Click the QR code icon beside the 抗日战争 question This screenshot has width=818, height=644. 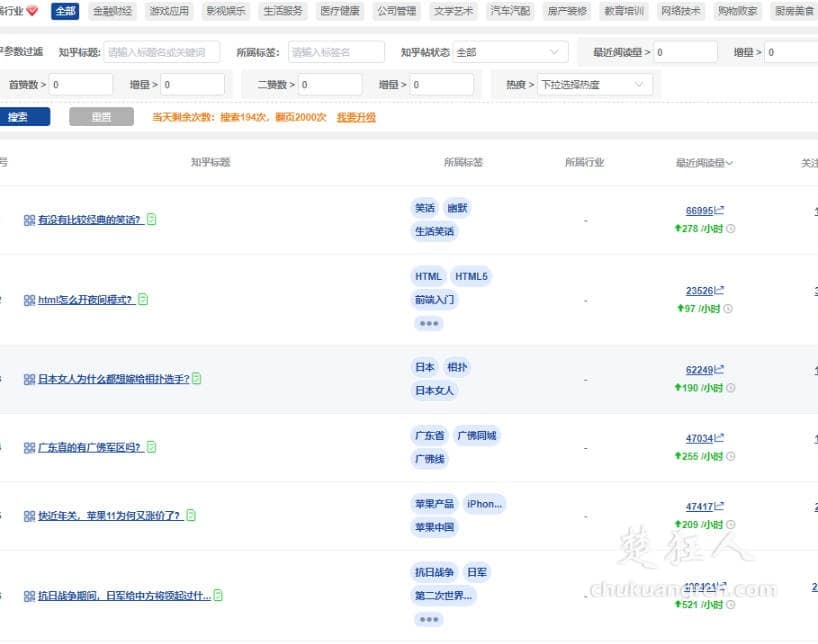tap(28, 597)
